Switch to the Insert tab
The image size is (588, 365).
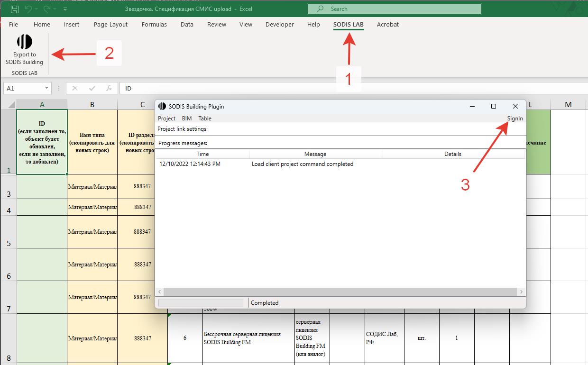click(x=72, y=24)
